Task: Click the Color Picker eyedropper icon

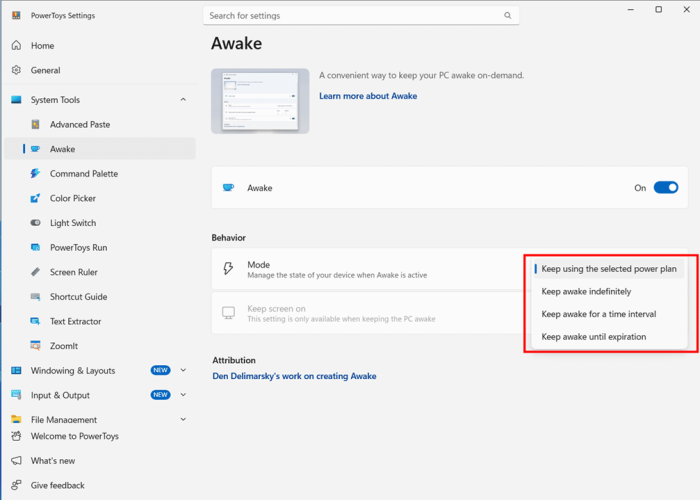Action: point(35,198)
